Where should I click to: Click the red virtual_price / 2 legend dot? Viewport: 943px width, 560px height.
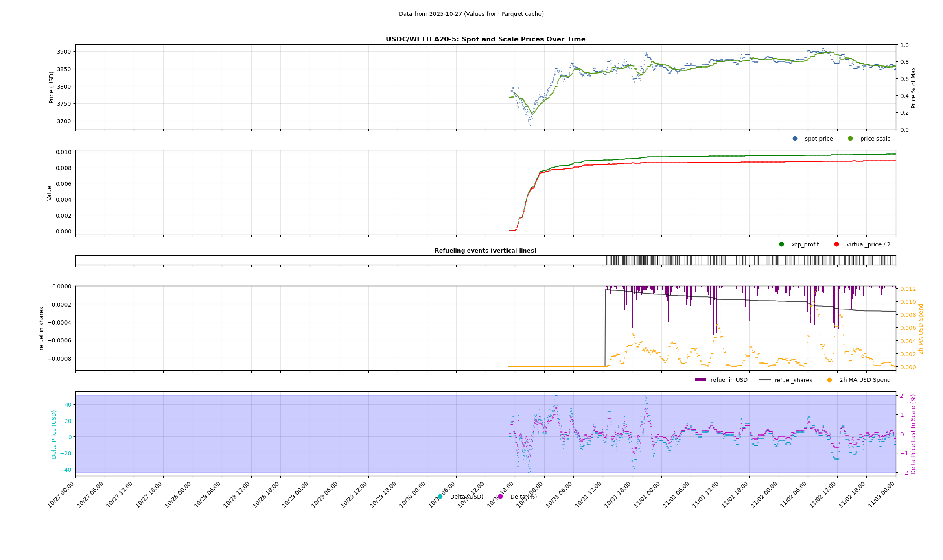(x=836, y=244)
